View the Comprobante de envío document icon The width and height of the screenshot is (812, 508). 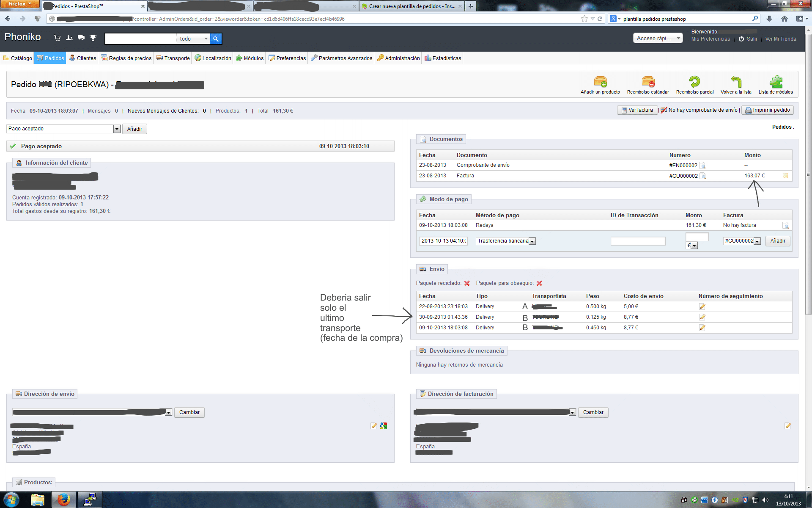[x=703, y=166]
